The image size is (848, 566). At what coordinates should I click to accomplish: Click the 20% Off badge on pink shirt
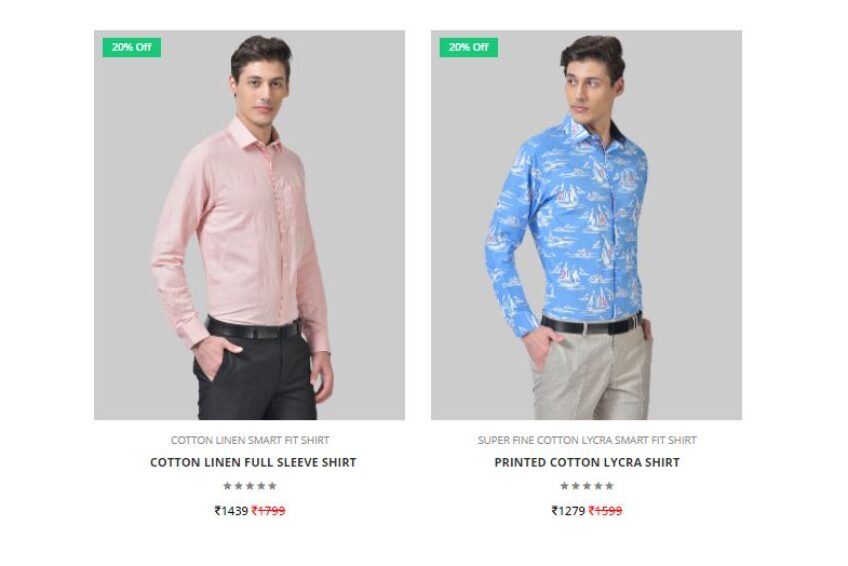[131, 47]
